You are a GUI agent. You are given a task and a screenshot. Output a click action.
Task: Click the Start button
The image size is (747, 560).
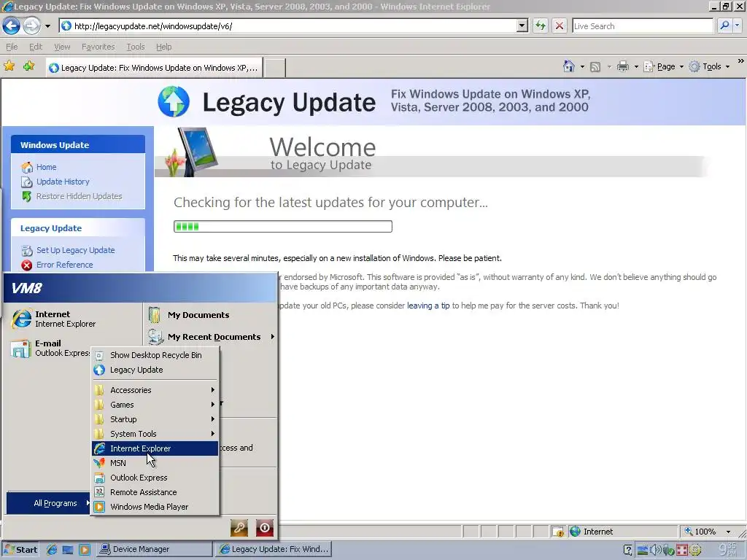pyautogui.click(x=20, y=550)
